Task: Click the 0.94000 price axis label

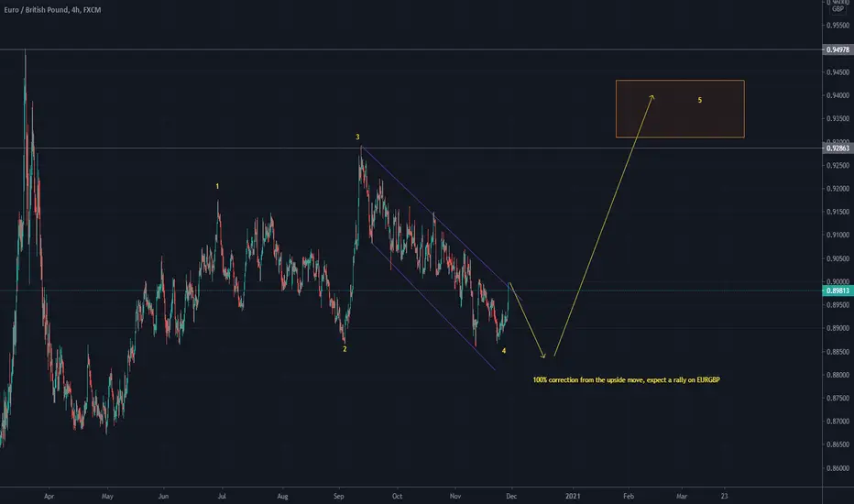Action: tap(838, 95)
